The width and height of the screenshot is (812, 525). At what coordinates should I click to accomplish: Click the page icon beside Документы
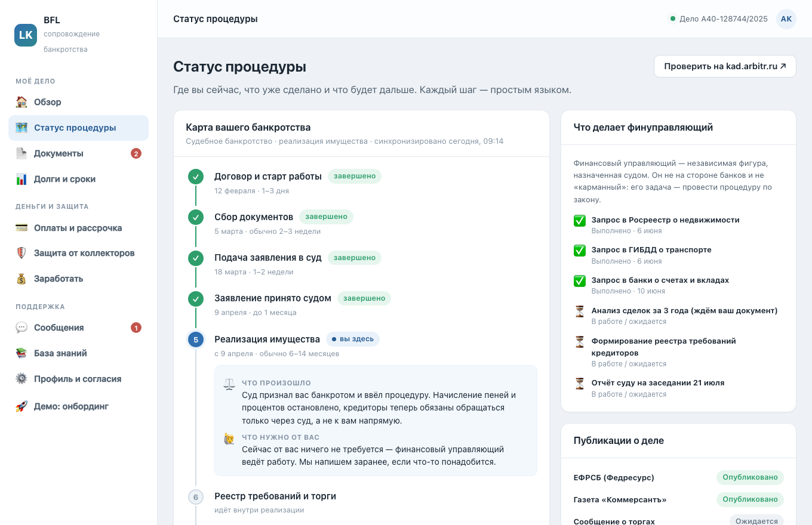coord(21,153)
